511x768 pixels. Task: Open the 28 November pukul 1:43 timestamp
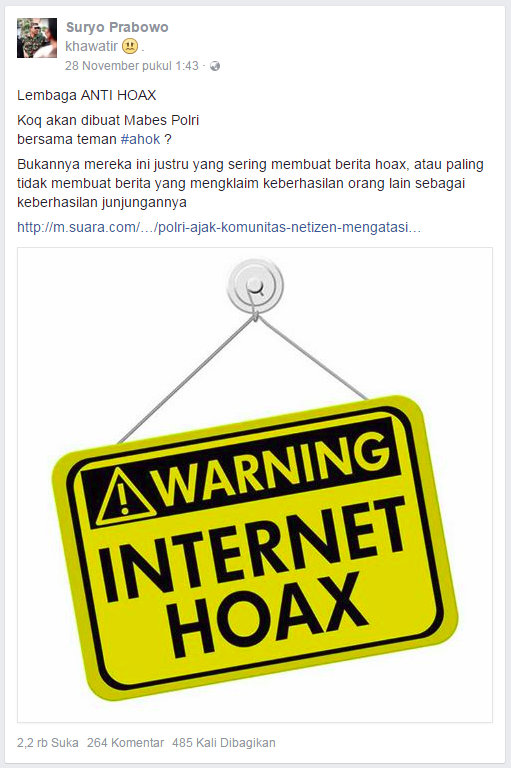pos(132,66)
